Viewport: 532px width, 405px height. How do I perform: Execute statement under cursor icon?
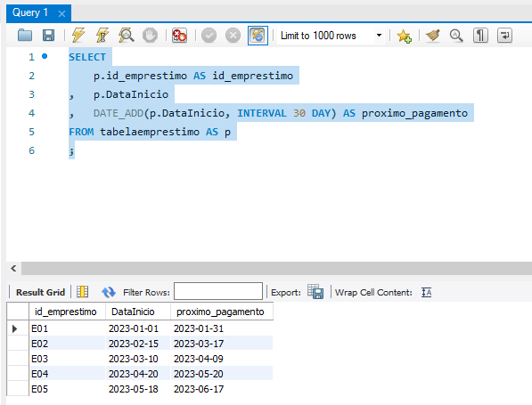[x=102, y=36]
